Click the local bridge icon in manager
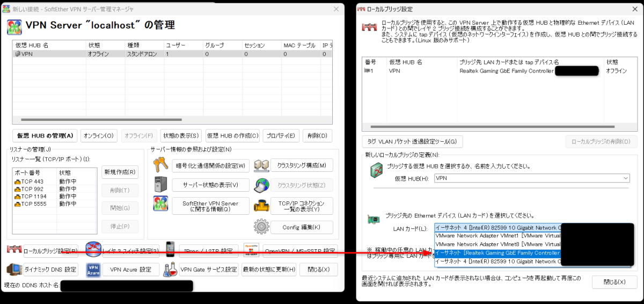 [14, 250]
